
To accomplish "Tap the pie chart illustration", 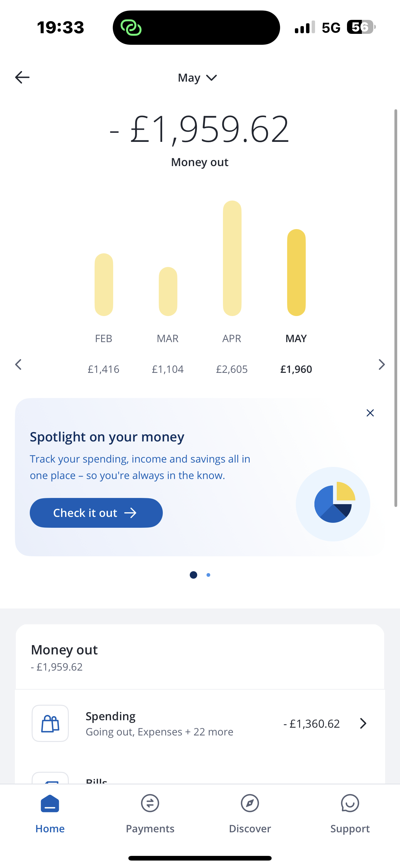I will (x=333, y=504).
